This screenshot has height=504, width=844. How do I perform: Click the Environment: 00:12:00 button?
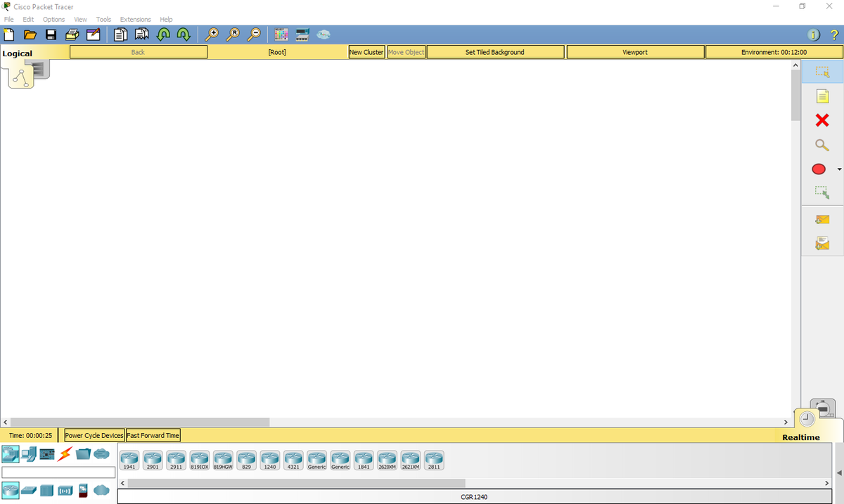(774, 52)
